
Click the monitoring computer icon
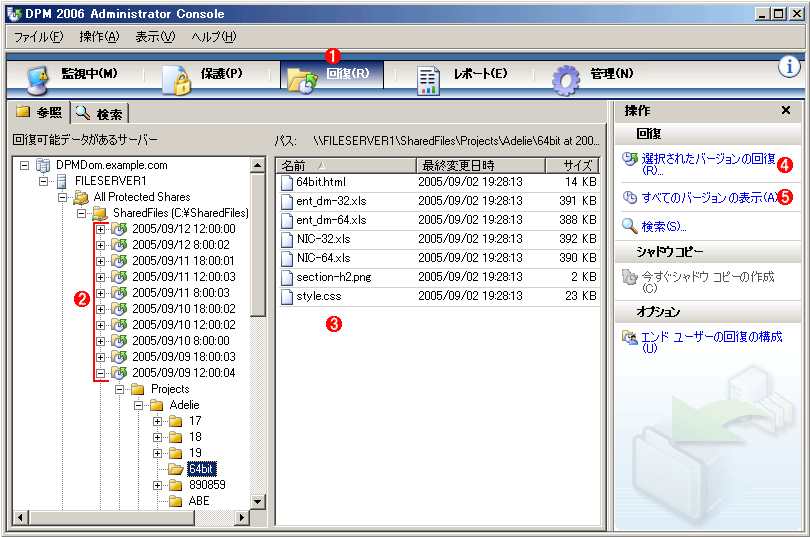coord(39,81)
